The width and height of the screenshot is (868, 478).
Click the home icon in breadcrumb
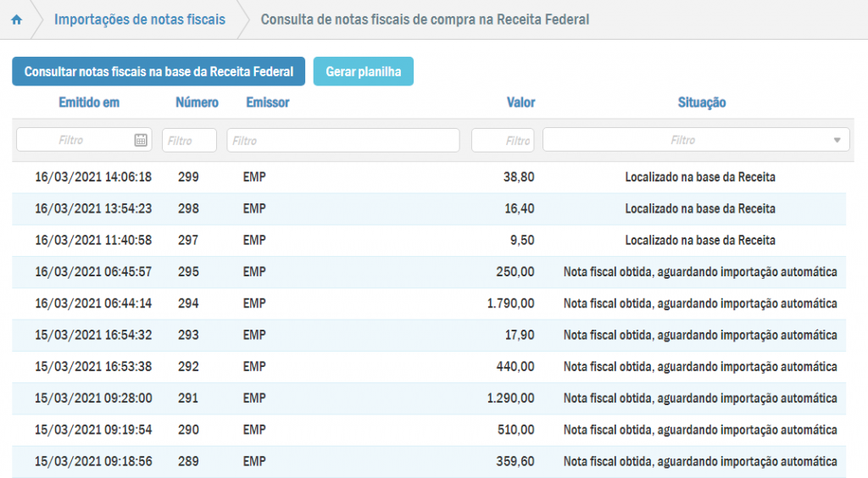tap(16, 19)
